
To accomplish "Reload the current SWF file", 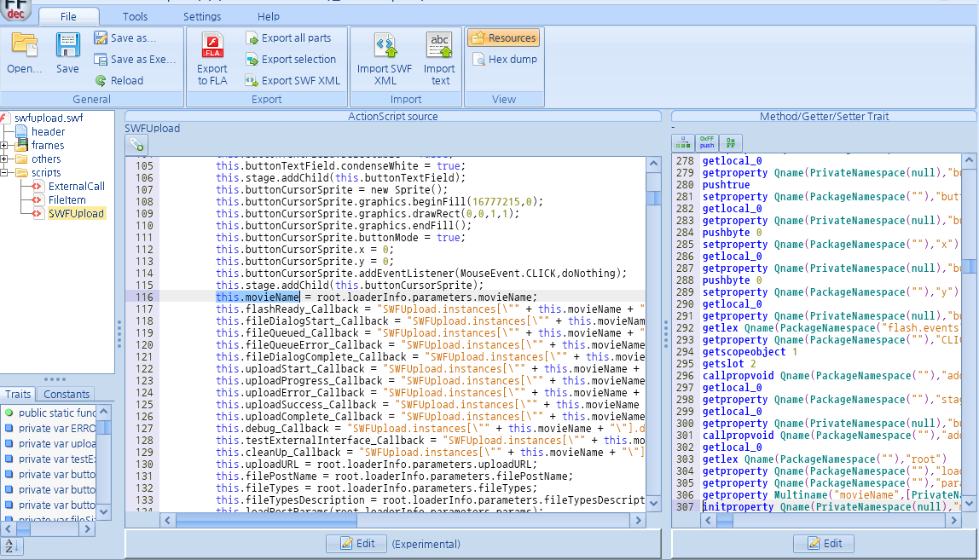I will point(119,80).
